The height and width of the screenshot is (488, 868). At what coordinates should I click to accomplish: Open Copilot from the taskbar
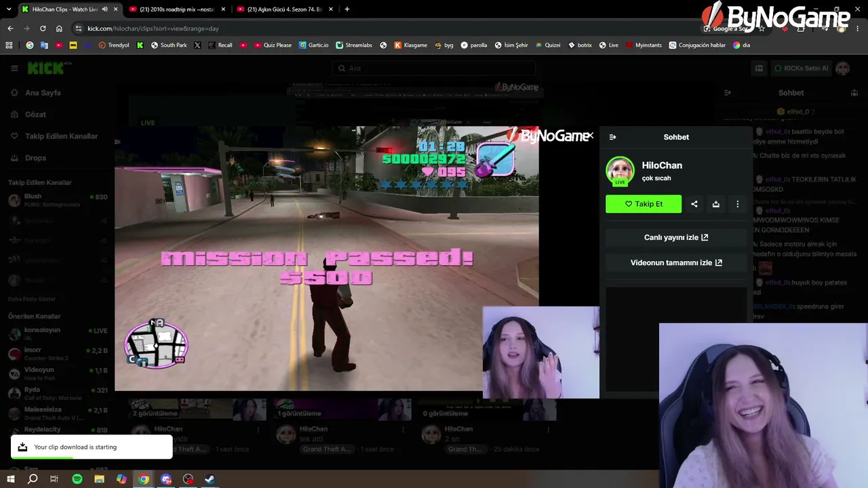tap(121, 479)
